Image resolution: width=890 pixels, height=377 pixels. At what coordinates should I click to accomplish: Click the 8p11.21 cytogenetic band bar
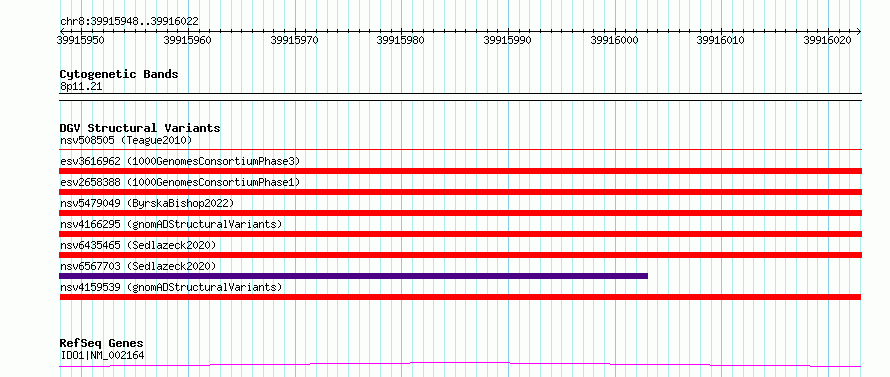coord(460,97)
